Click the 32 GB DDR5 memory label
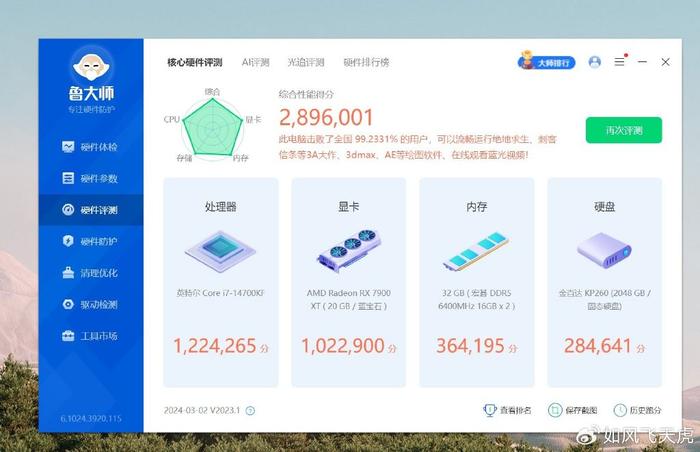The image size is (700, 452). [x=476, y=300]
